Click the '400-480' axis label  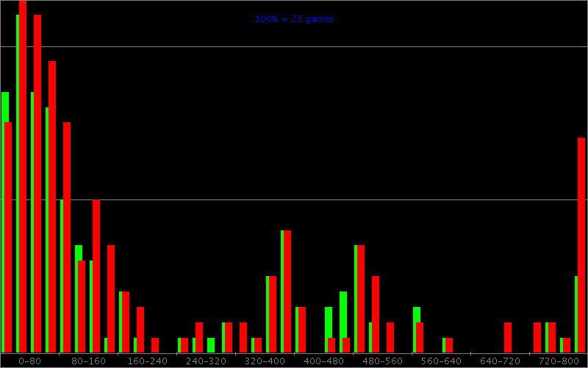pos(323,361)
